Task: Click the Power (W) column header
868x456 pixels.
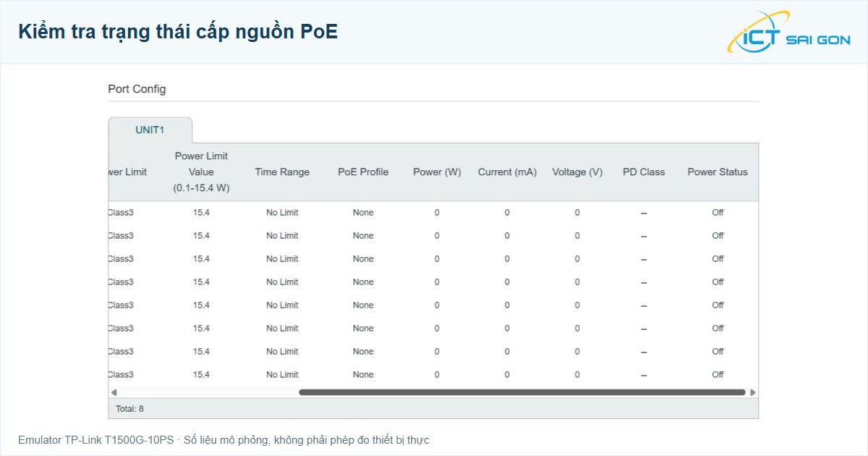Action: (437, 172)
